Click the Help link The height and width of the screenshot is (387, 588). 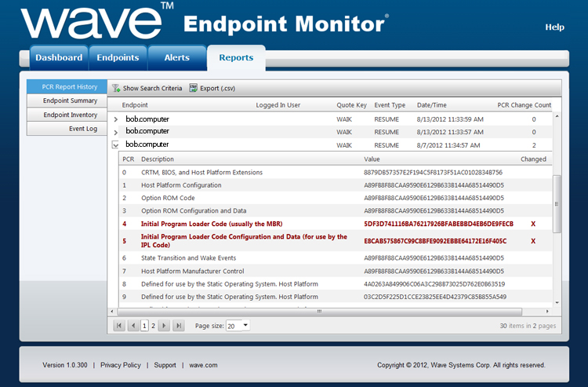click(x=554, y=27)
